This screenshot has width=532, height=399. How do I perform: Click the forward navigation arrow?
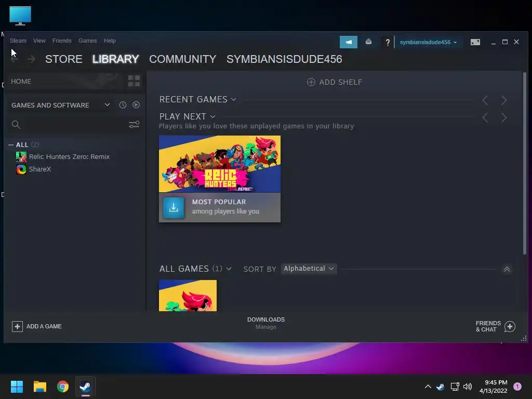[31, 59]
